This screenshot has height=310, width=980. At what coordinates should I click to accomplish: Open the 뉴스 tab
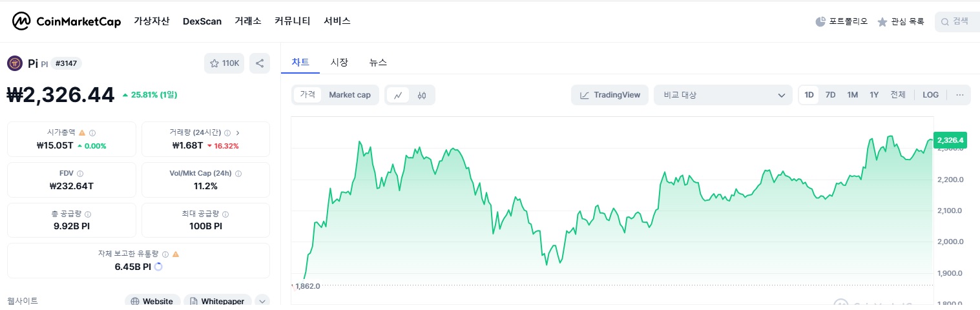pos(378,63)
